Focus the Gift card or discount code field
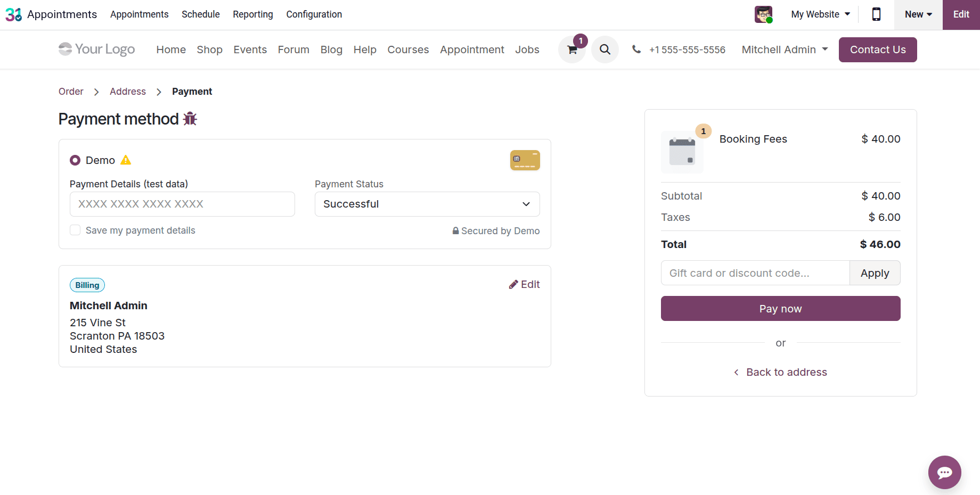 point(755,273)
